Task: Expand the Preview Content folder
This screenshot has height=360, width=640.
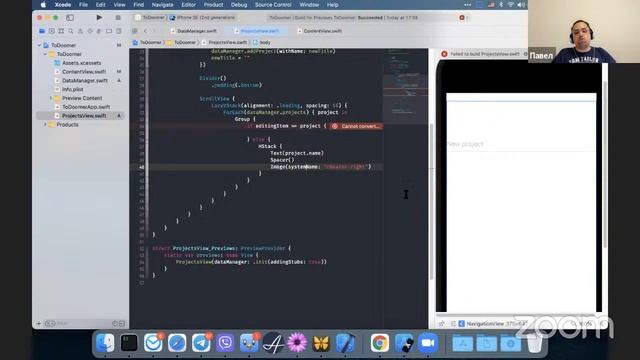Action: click(x=51, y=98)
